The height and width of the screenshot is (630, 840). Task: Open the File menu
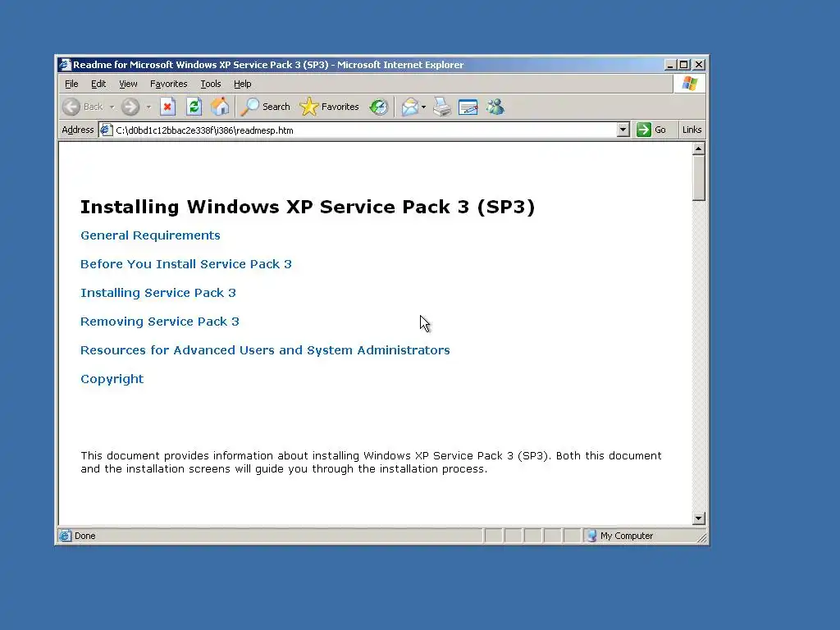tap(71, 84)
